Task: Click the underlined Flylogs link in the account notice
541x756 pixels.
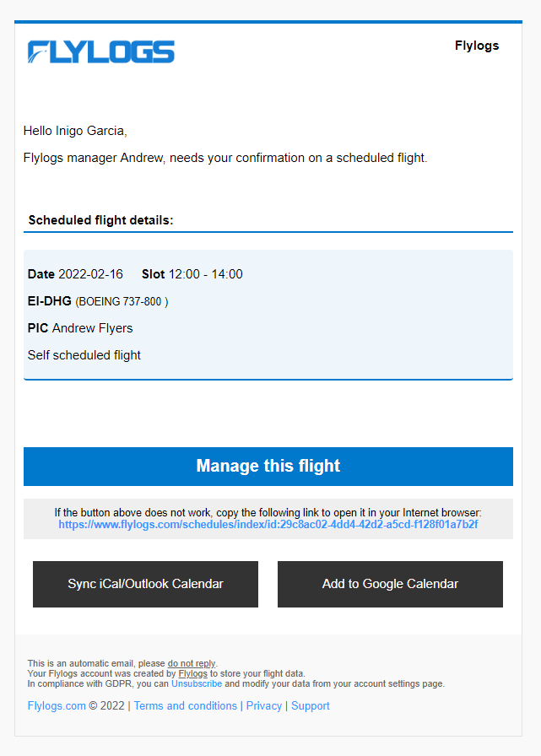Action: click(x=192, y=673)
